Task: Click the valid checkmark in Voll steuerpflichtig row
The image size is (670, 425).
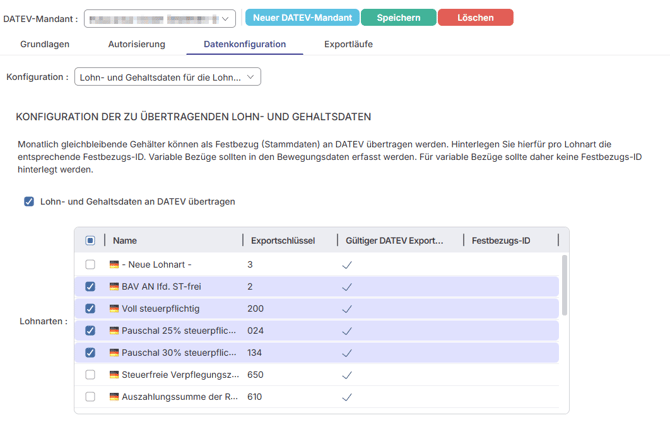Action: [347, 309]
